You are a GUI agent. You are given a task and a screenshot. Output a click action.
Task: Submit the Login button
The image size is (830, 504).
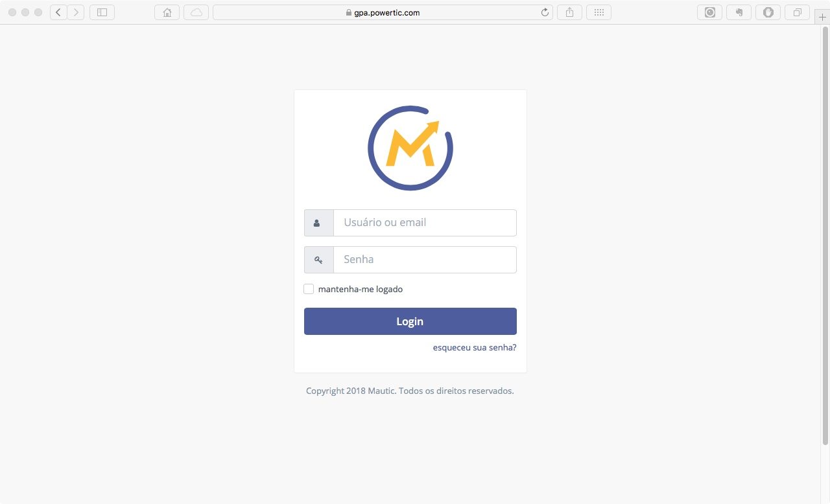click(x=410, y=321)
